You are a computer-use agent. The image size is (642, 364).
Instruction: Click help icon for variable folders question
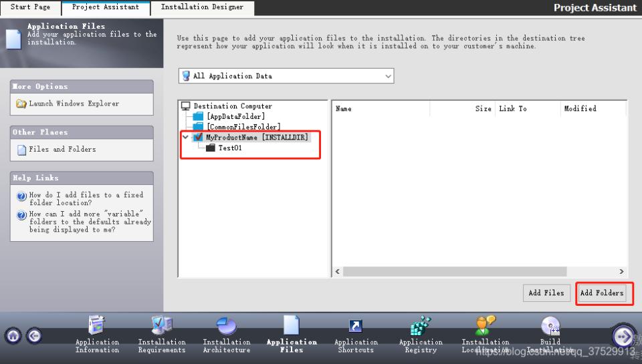tap(21, 215)
